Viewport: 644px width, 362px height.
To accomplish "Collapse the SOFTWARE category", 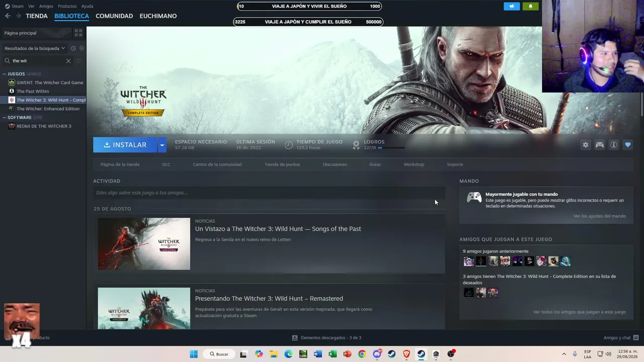I will [x=5, y=118].
